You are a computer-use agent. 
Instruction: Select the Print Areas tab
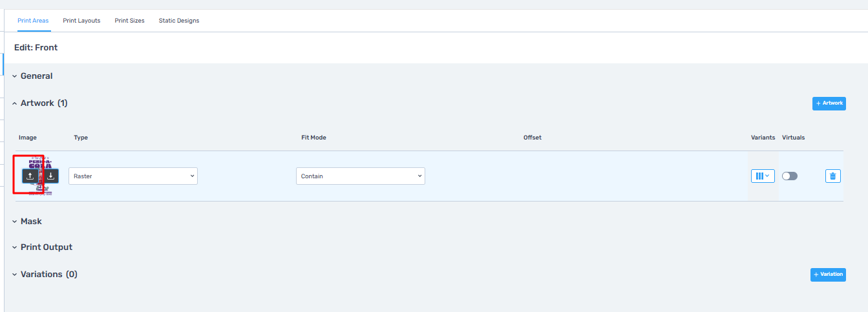(x=33, y=21)
